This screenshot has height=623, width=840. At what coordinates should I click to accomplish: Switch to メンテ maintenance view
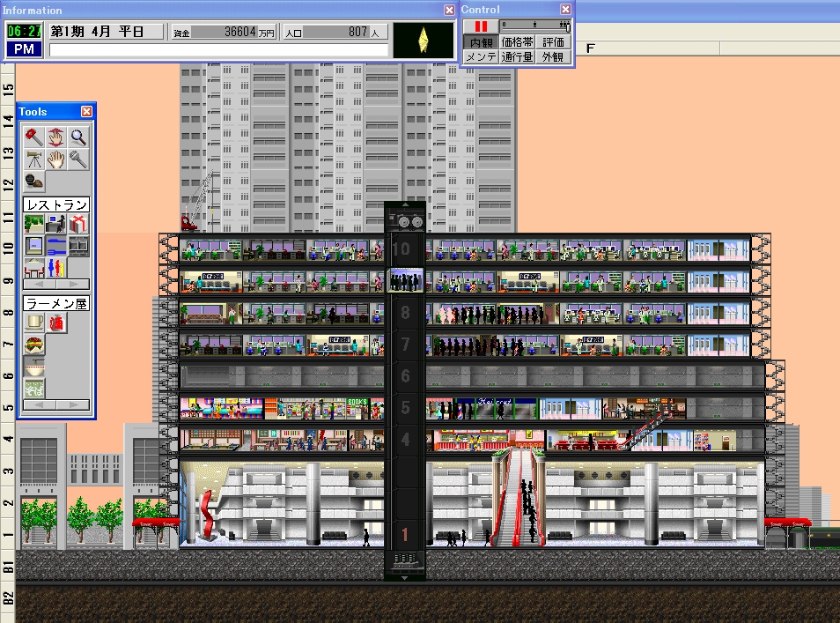[x=481, y=56]
